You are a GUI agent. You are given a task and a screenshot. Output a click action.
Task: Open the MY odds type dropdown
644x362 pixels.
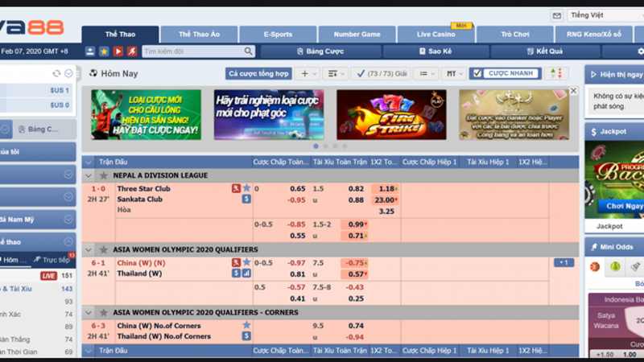455,73
